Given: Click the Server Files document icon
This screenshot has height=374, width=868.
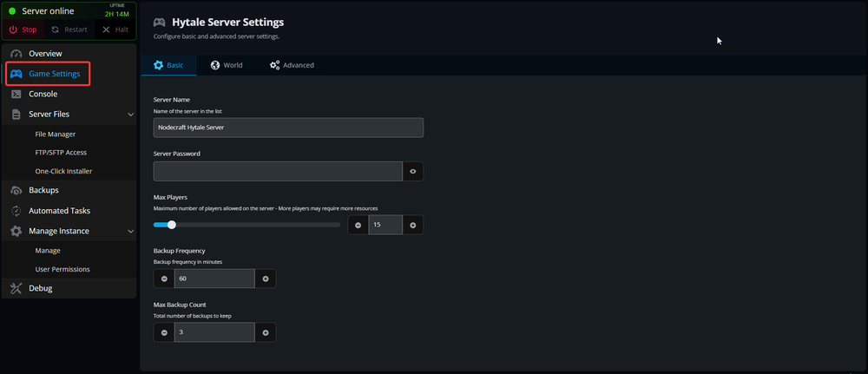Looking at the screenshot, I should [16, 115].
